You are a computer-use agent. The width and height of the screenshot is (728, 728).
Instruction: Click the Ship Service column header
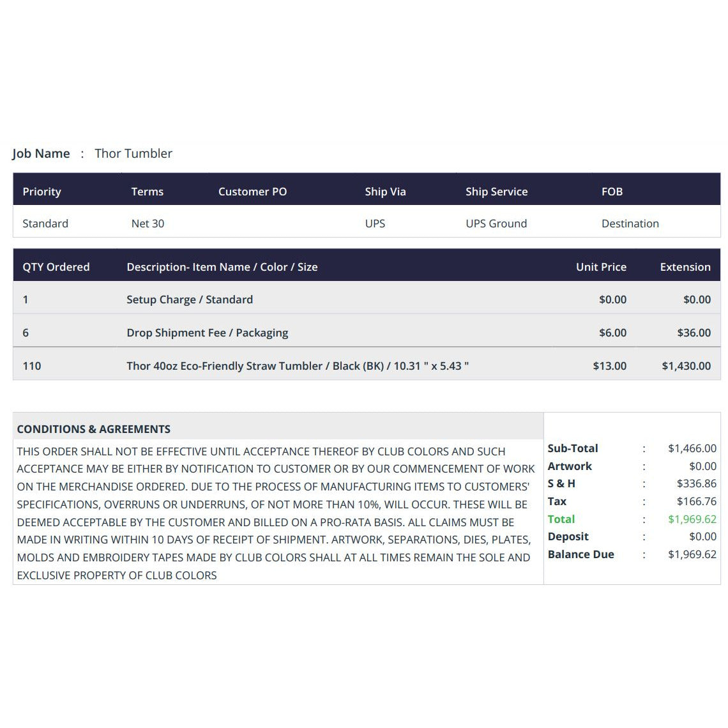pos(496,192)
